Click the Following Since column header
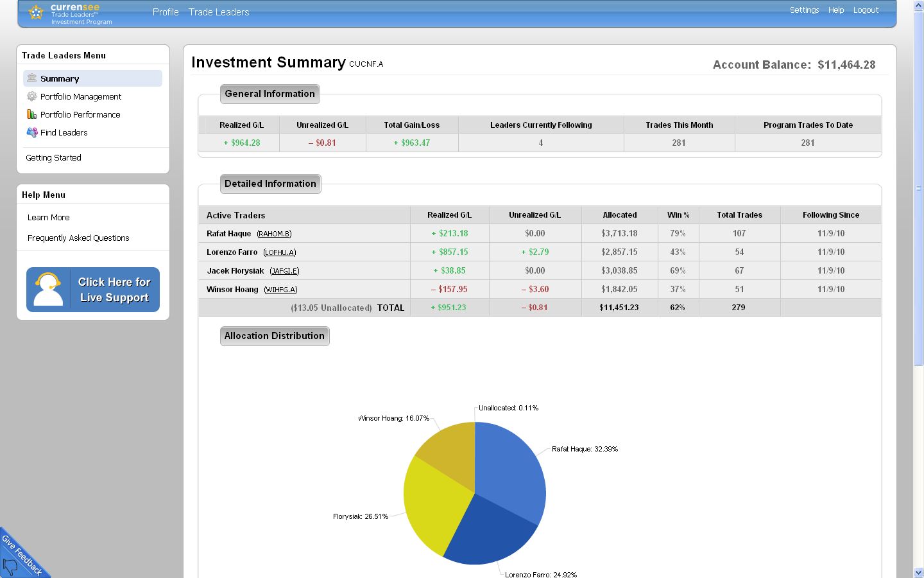Viewport: 924px width, 578px height. tap(831, 215)
